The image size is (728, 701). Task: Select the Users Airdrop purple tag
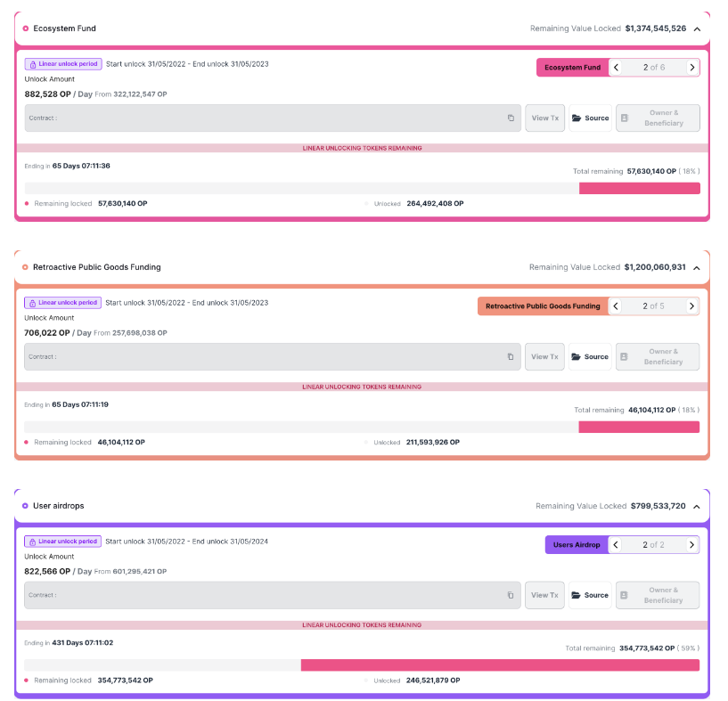coord(577,544)
